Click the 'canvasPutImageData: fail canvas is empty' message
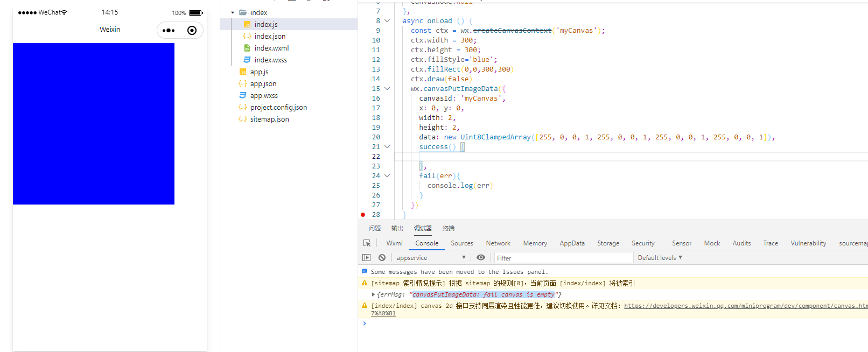This screenshot has height=352, width=868. (483, 294)
